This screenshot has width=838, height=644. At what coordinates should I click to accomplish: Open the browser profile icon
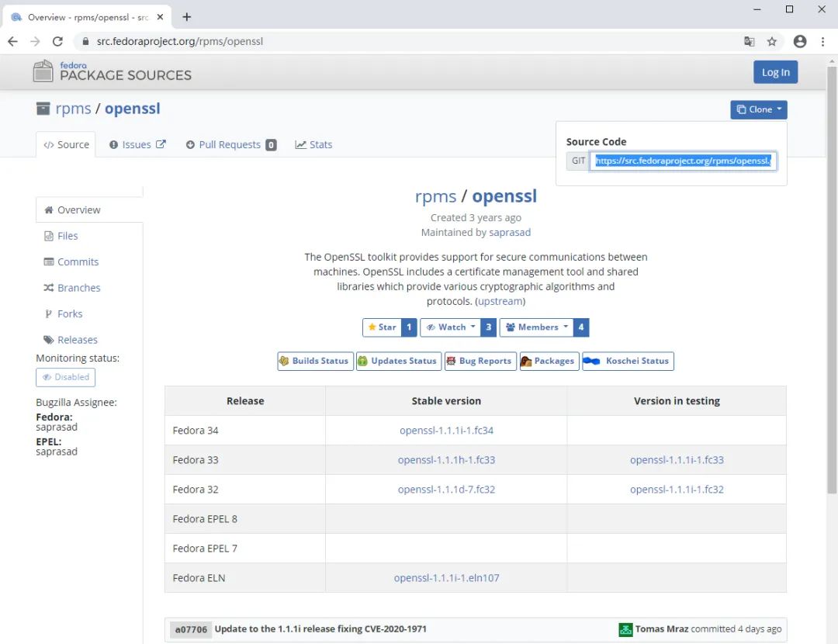799,41
